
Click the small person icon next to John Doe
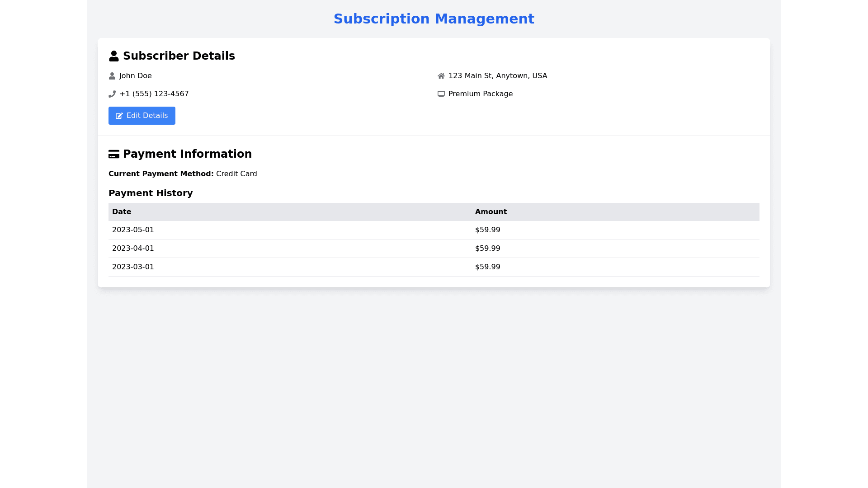(x=112, y=76)
